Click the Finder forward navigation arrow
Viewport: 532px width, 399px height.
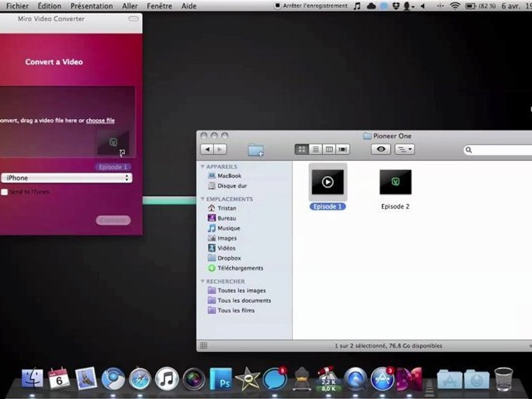[x=220, y=149]
